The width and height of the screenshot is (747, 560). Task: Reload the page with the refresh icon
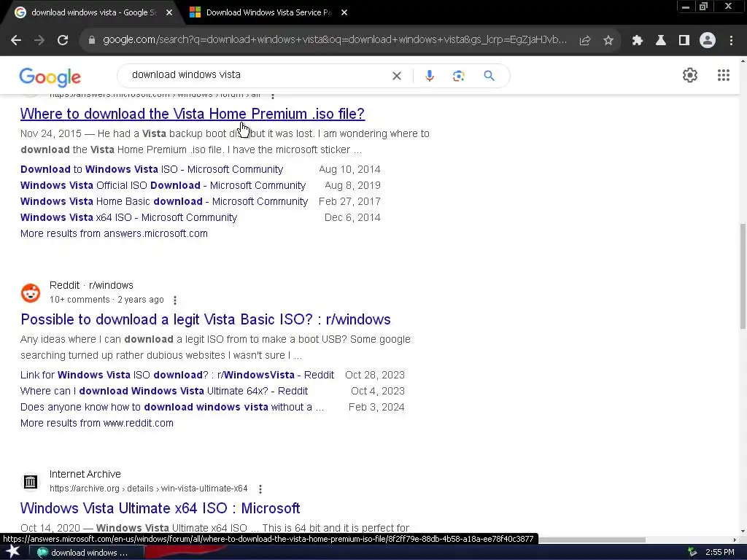(63, 41)
